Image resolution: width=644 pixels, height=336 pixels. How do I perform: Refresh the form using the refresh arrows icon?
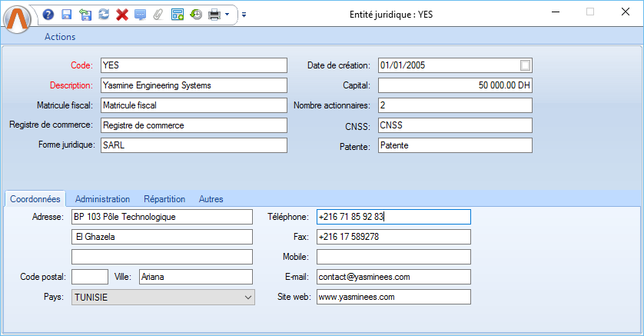[x=103, y=14]
